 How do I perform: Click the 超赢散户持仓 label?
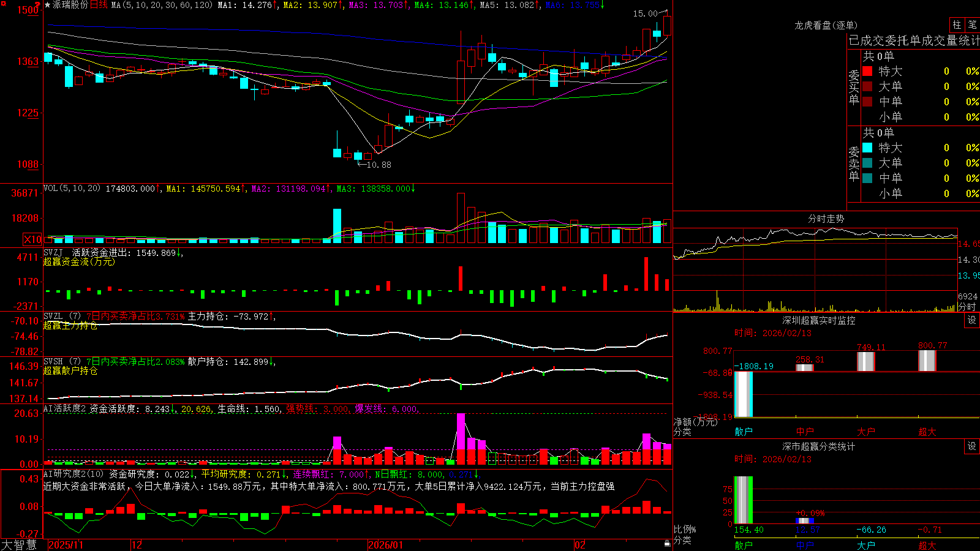70,370
